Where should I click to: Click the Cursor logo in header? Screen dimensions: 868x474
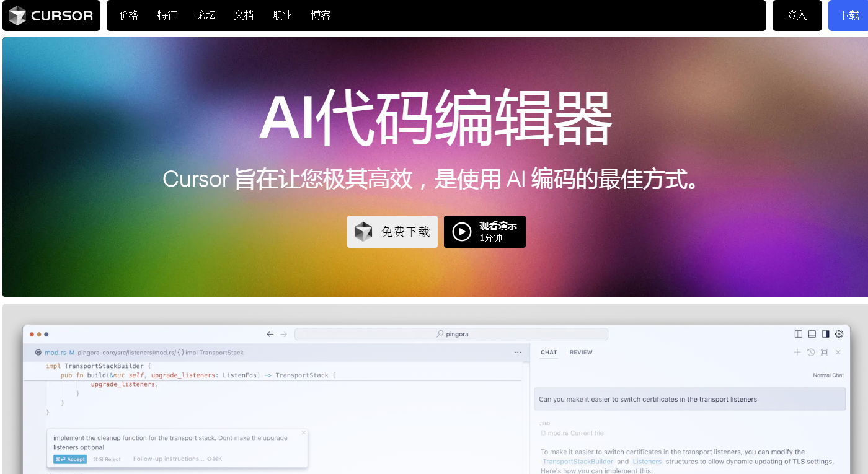51,15
